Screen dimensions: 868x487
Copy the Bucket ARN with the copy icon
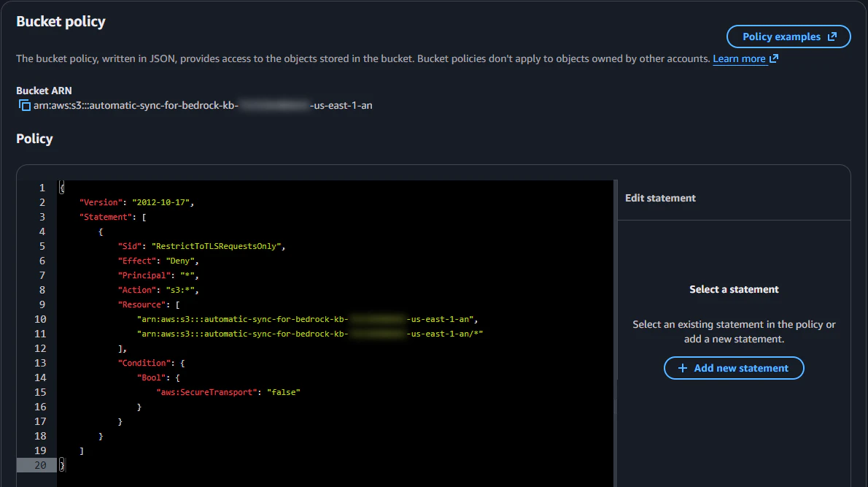[x=24, y=105]
